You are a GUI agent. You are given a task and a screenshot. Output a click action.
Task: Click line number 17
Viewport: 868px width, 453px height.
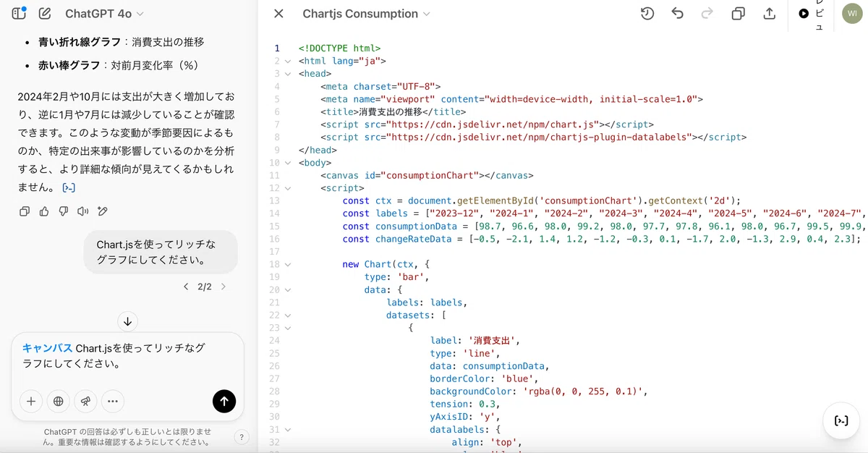pyautogui.click(x=274, y=251)
